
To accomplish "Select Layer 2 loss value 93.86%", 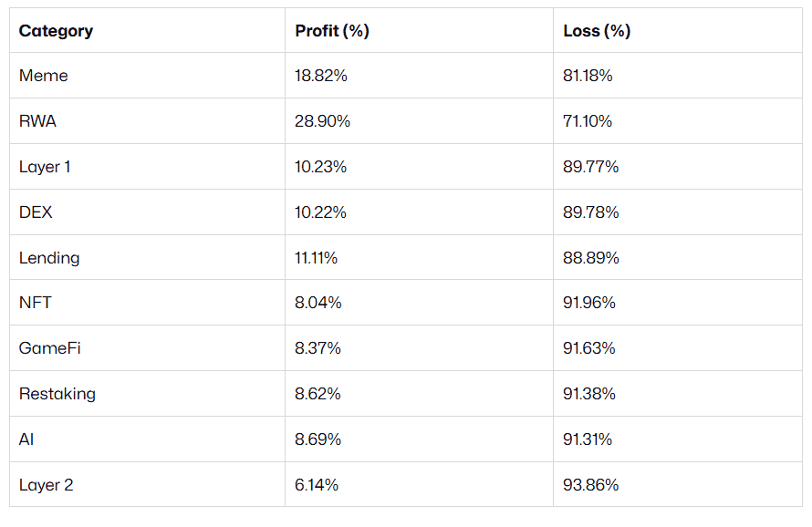I will tap(591, 485).
